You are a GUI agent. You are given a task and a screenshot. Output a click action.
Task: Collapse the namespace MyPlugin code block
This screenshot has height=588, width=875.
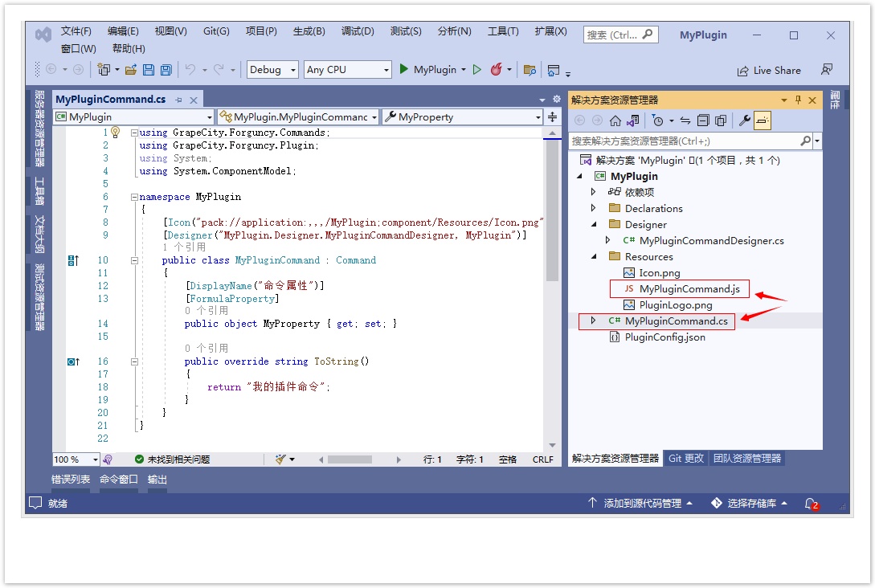[x=134, y=197]
